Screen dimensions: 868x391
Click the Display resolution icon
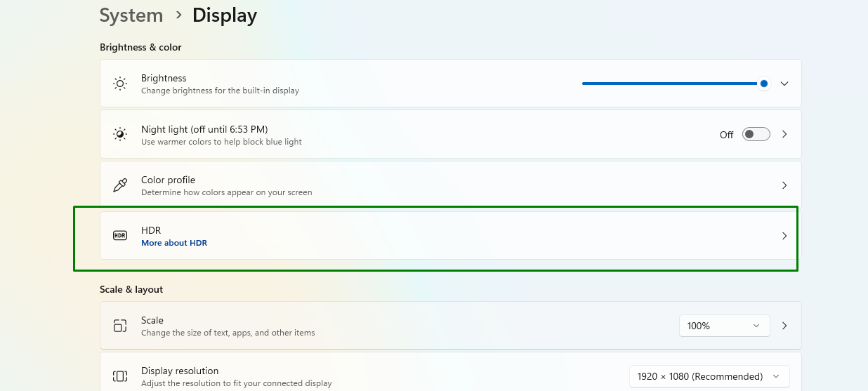pos(120,376)
